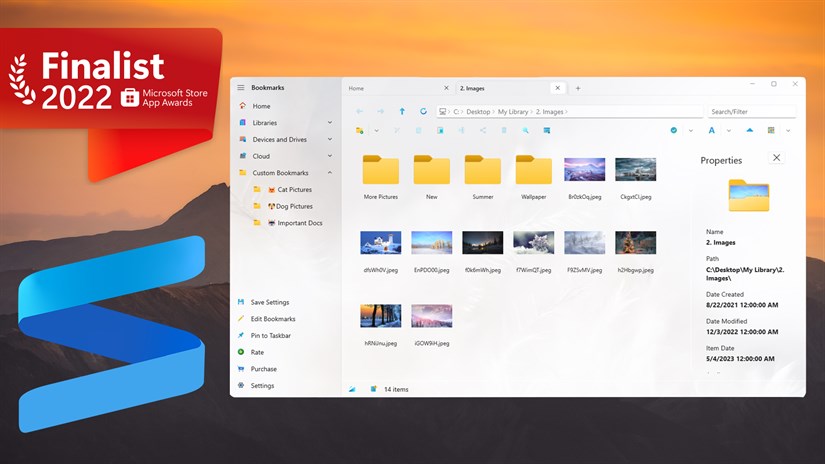Viewport: 825px width, 464px height.
Task: Open Pin to Taskbar option
Action: click(270, 335)
